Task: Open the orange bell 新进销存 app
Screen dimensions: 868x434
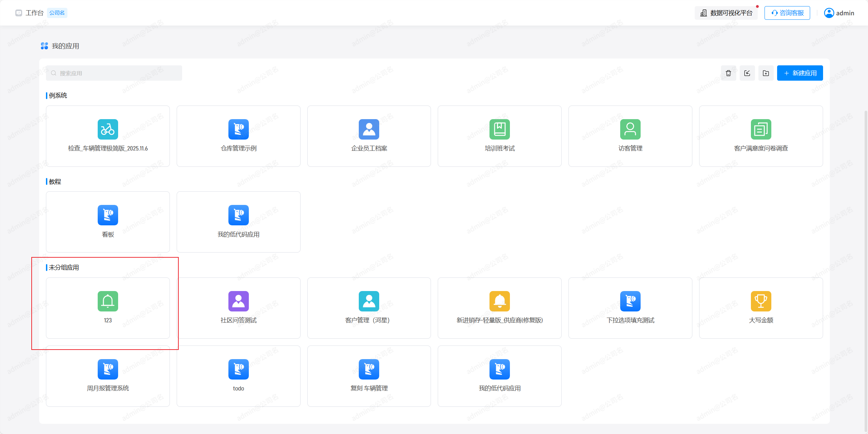Action: pyautogui.click(x=499, y=301)
